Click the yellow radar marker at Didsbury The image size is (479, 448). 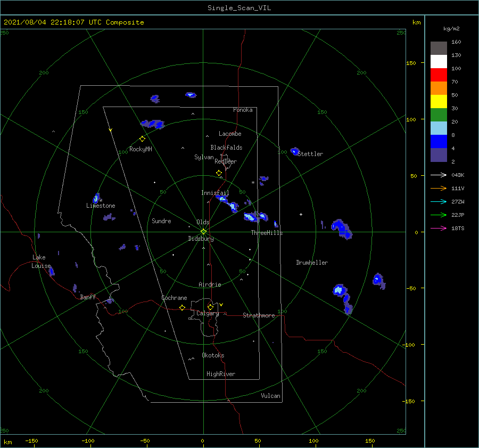pos(203,232)
